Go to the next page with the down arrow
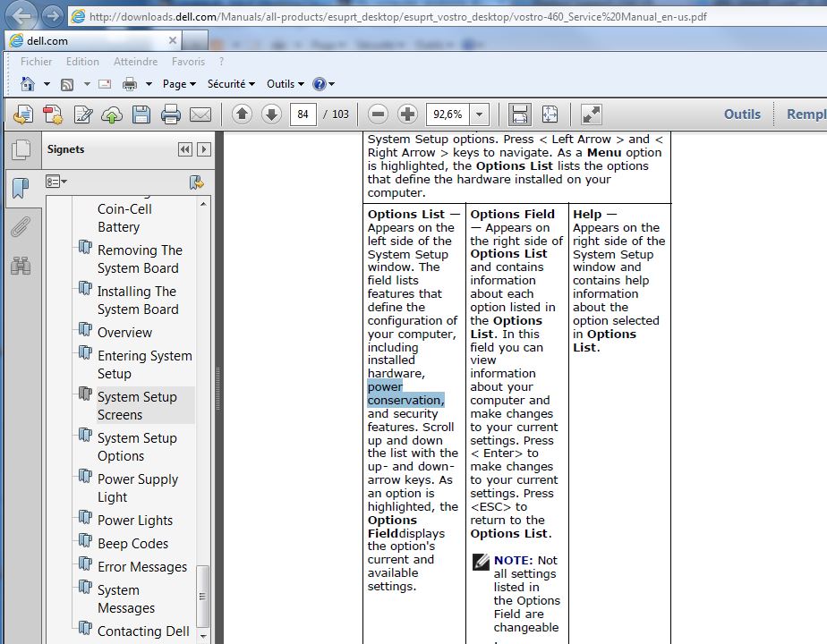 pyautogui.click(x=271, y=114)
